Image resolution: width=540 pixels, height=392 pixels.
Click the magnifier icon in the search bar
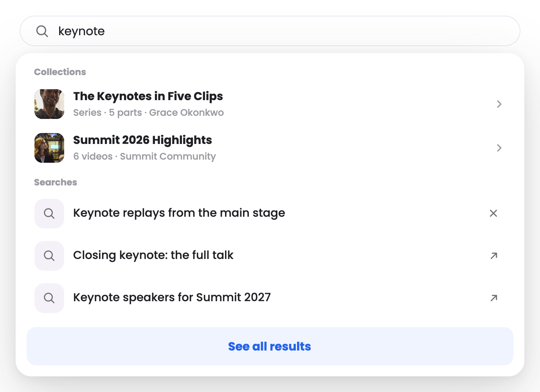[42, 31]
